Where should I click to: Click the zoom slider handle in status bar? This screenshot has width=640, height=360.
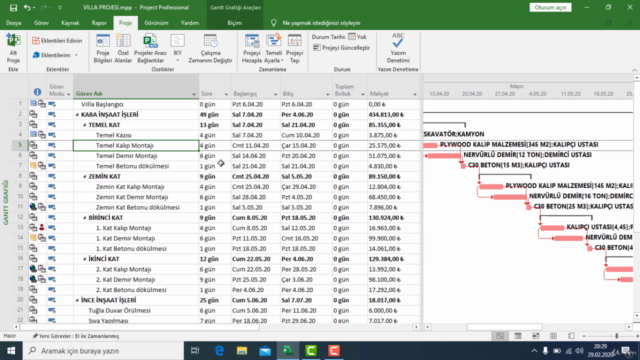click(617, 336)
